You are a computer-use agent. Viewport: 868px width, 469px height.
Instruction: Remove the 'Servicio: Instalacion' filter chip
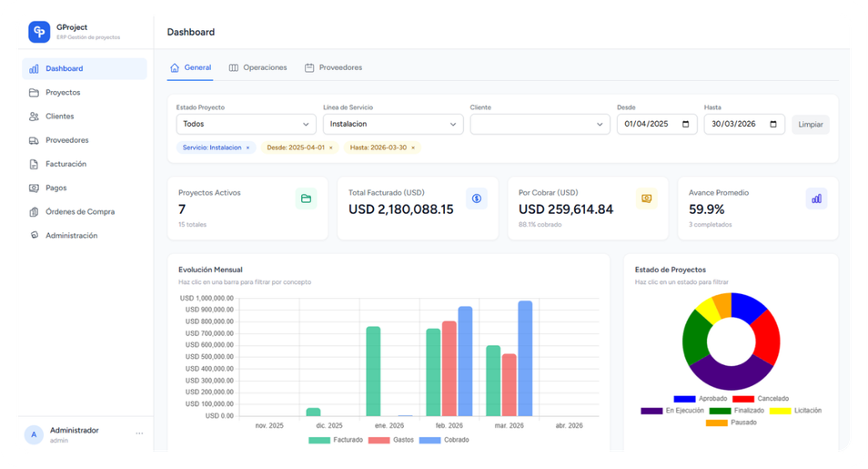247,148
